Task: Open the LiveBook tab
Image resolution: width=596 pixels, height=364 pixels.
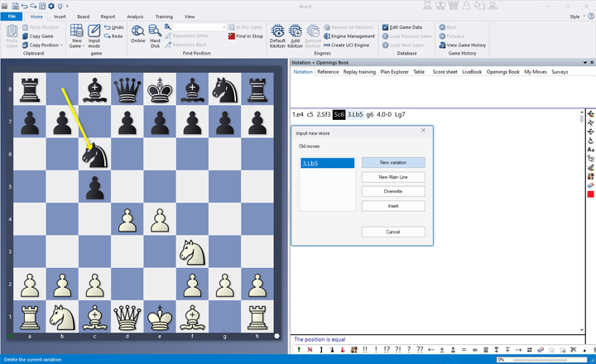Action: pyautogui.click(x=472, y=72)
